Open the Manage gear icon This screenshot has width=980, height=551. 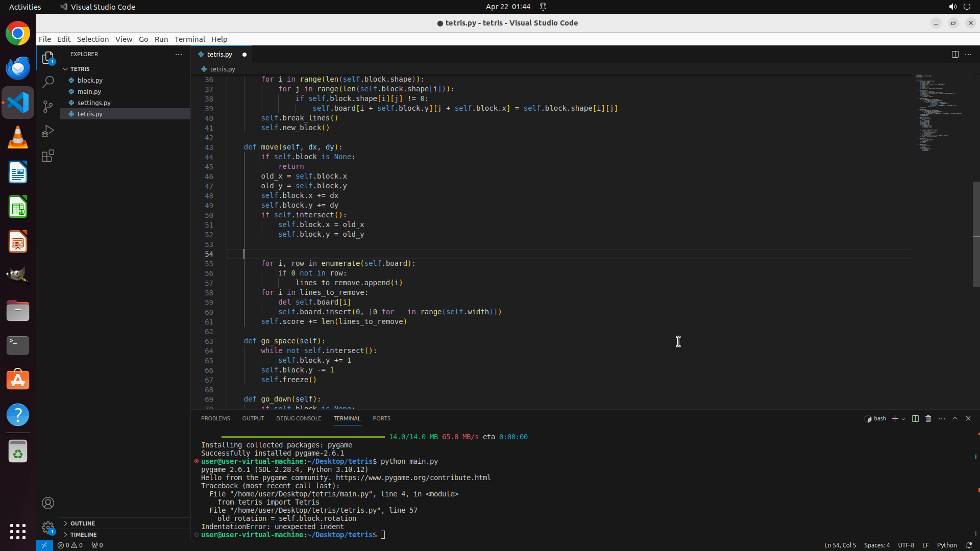tap(48, 528)
